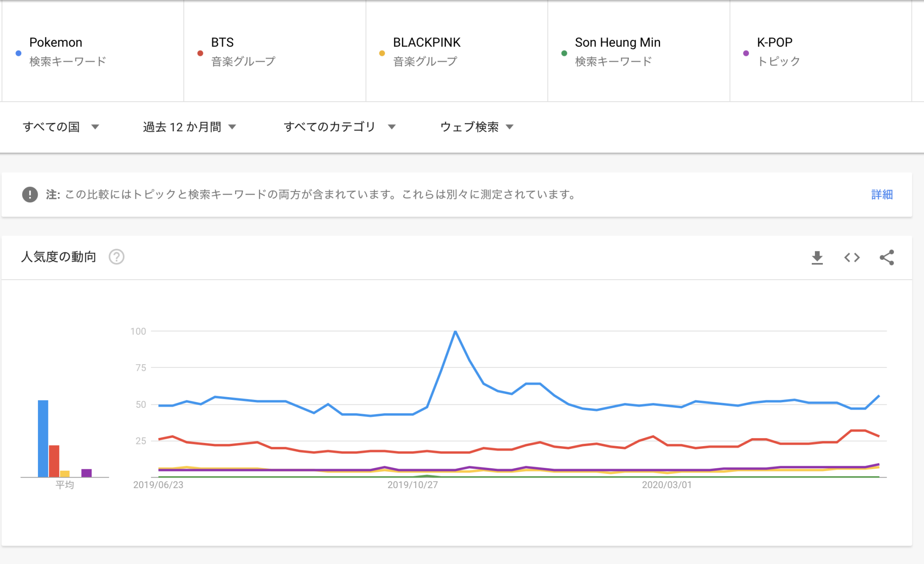Click the 25 value on the y-axis
This screenshot has width=924, height=564.
pyautogui.click(x=141, y=441)
